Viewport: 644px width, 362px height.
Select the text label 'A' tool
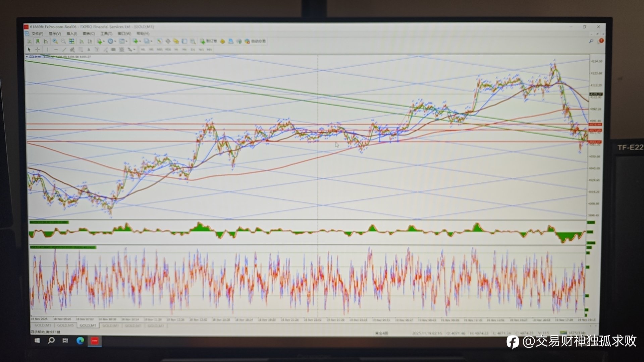pos(89,50)
